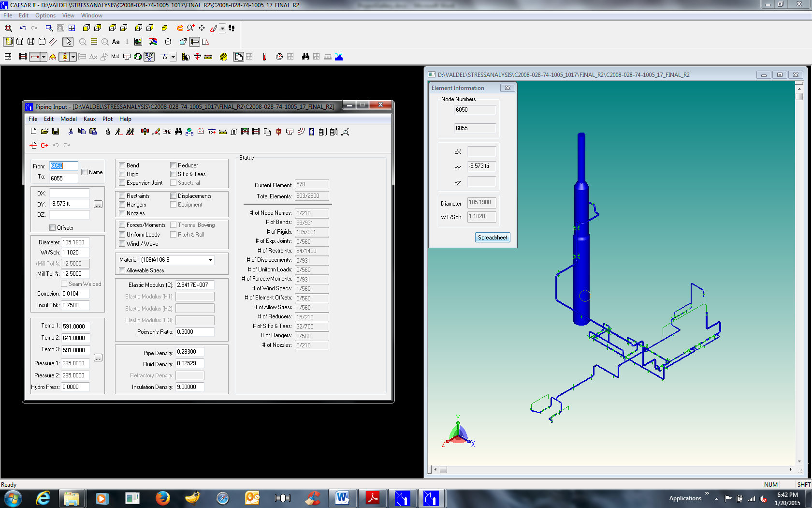
Task: Enable the Bend checkbox
Action: [122, 165]
